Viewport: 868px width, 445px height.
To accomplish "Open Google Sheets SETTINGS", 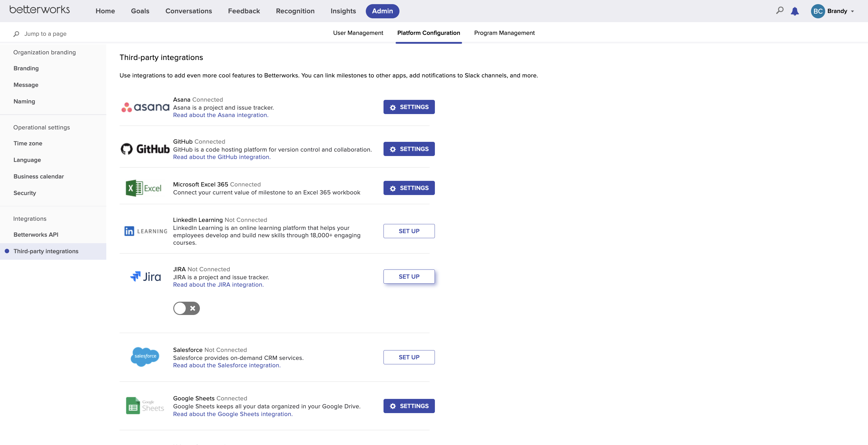I will [x=409, y=406].
